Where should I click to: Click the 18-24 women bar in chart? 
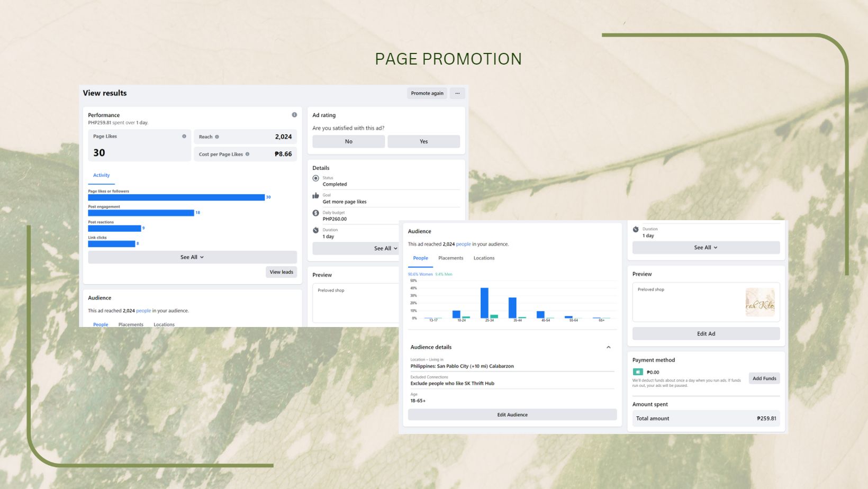(x=456, y=314)
